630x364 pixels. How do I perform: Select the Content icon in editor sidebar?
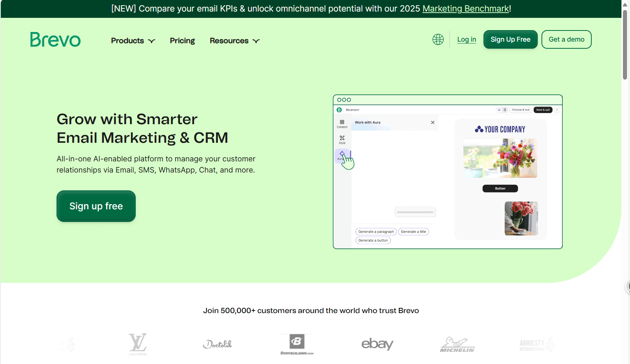click(x=342, y=124)
